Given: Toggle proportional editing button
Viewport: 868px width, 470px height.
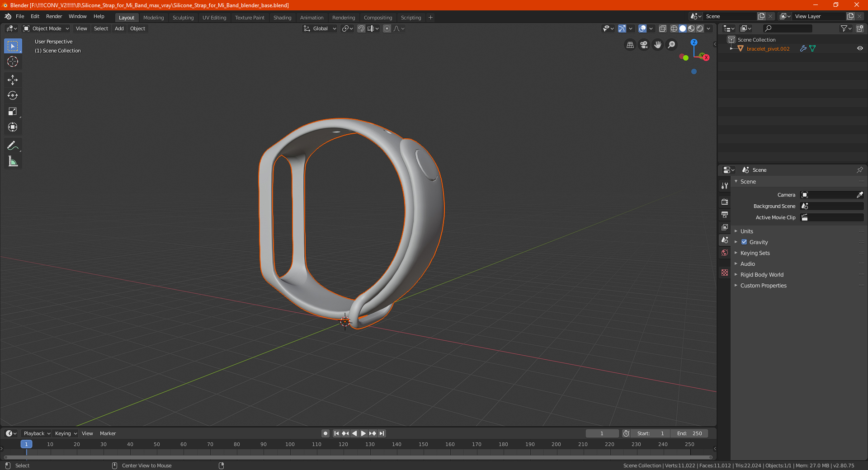Looking at the screenshot, I should click(387, 28).
